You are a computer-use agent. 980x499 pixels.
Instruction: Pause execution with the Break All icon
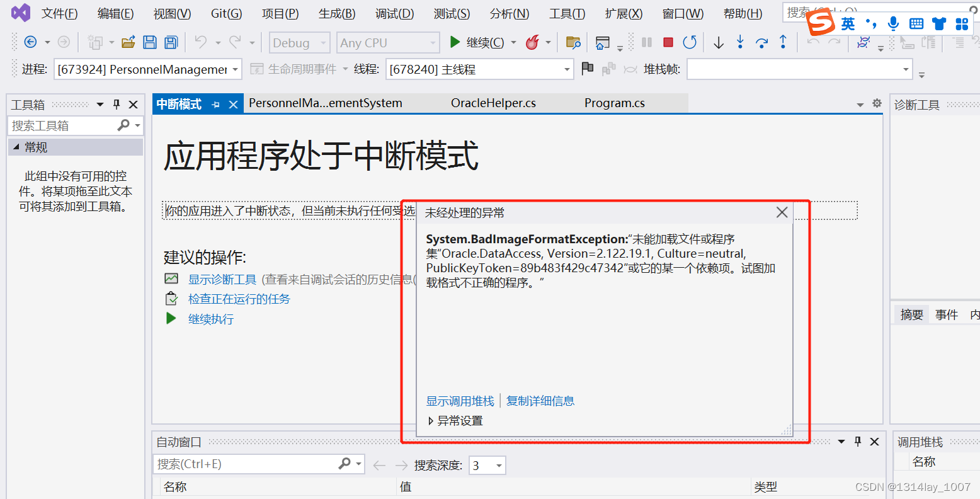coord(647,42)
